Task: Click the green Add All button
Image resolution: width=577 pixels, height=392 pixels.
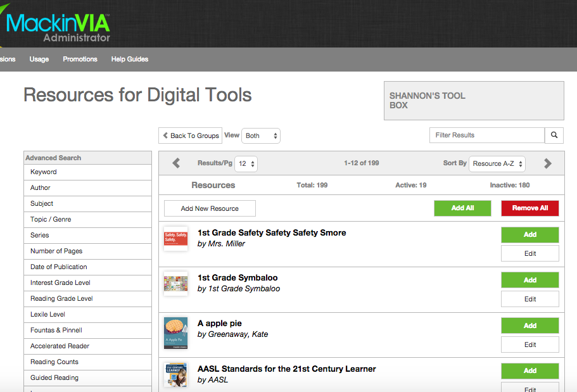Action: pos(462,208)
